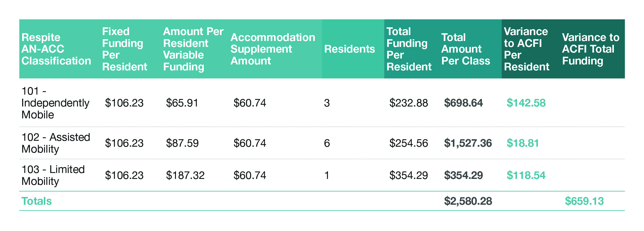
Task: Click the Amount Per Resident Variable Funding header
Action: 193,49
